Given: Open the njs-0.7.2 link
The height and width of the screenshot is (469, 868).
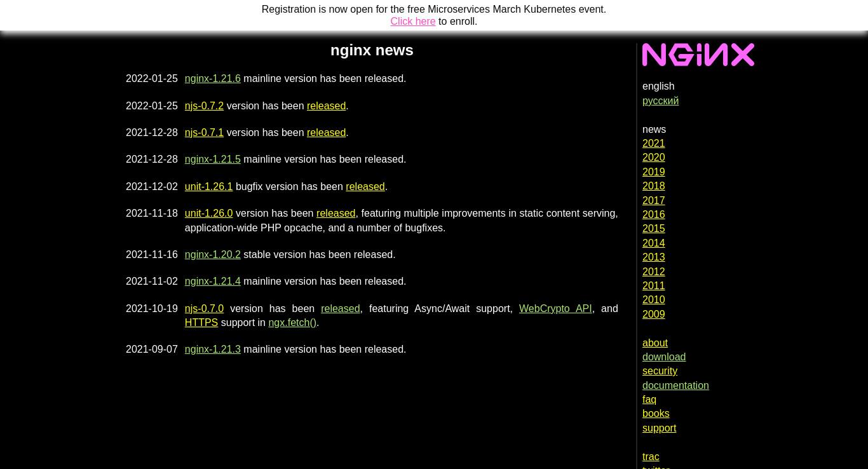Looking at the screenshot, I should [204, 105].
